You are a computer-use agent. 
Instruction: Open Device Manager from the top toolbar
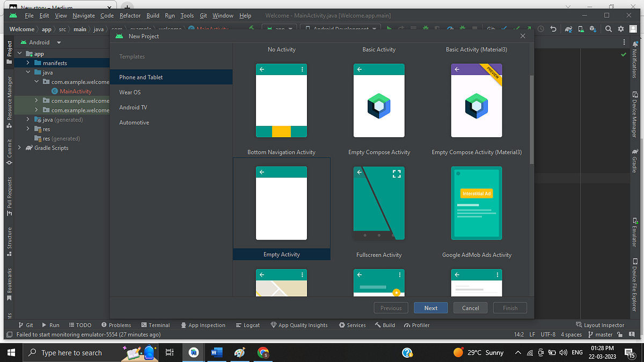(x=580, y=28)
